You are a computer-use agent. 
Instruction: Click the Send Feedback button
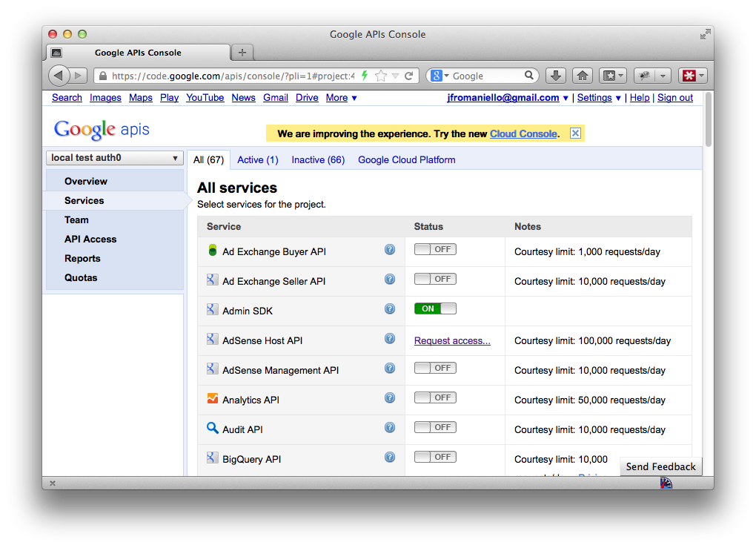click(x=660, y=466)
